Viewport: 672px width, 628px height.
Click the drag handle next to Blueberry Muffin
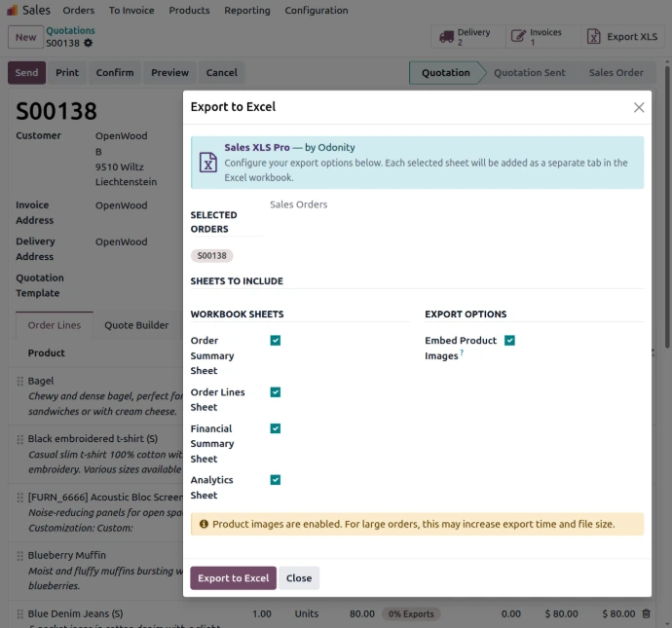click(x=19, y=555)
